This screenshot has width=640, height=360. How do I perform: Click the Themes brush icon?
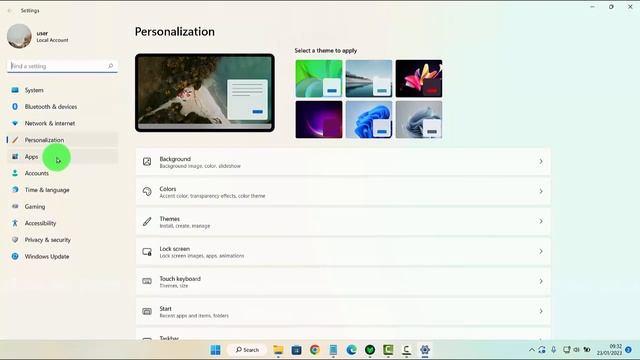[147, 222]
